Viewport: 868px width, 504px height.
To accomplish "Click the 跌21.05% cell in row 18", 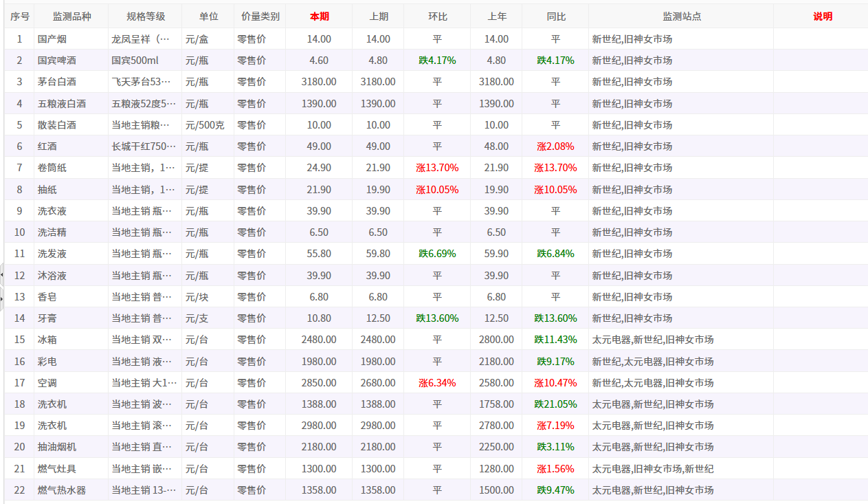I will click(555, 404).
